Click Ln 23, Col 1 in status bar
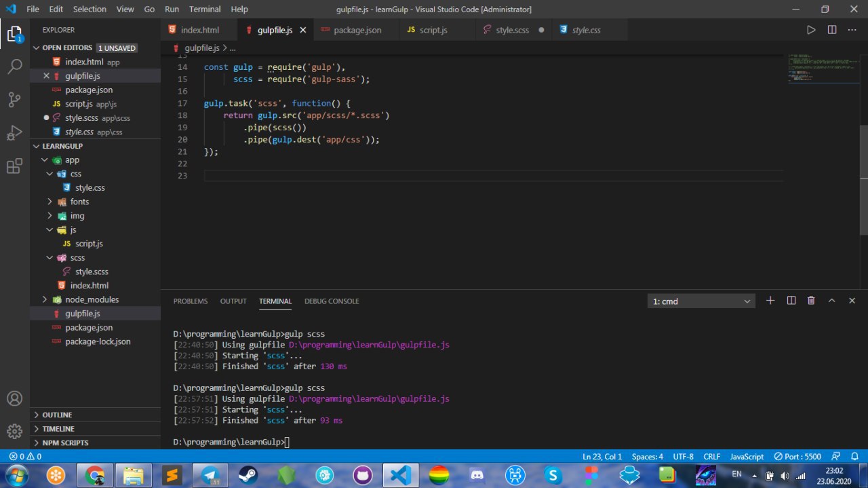This screenshot has height=488, width=868. click(602, 457)
